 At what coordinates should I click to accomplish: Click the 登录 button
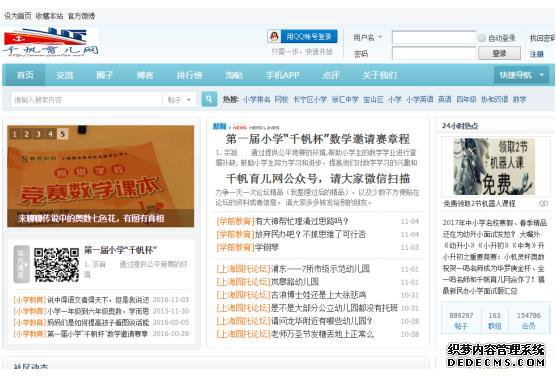(x=499, y=54)
